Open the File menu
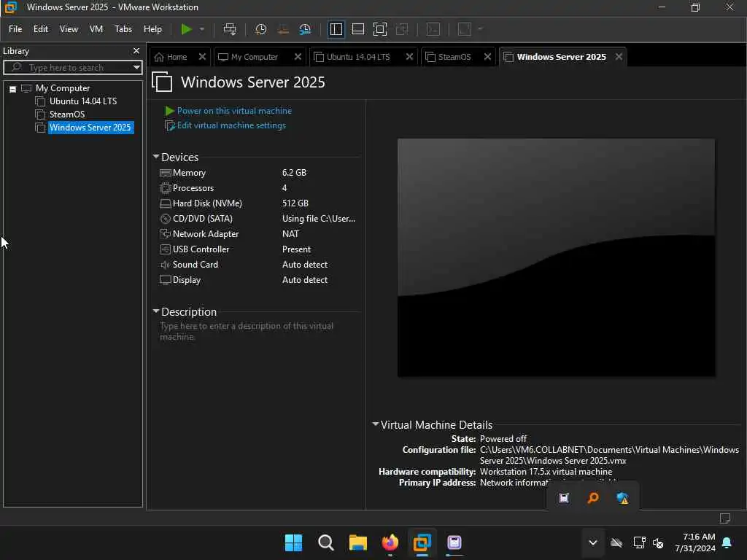This screenshot has width=747, height=560. [x=15, y=29]
